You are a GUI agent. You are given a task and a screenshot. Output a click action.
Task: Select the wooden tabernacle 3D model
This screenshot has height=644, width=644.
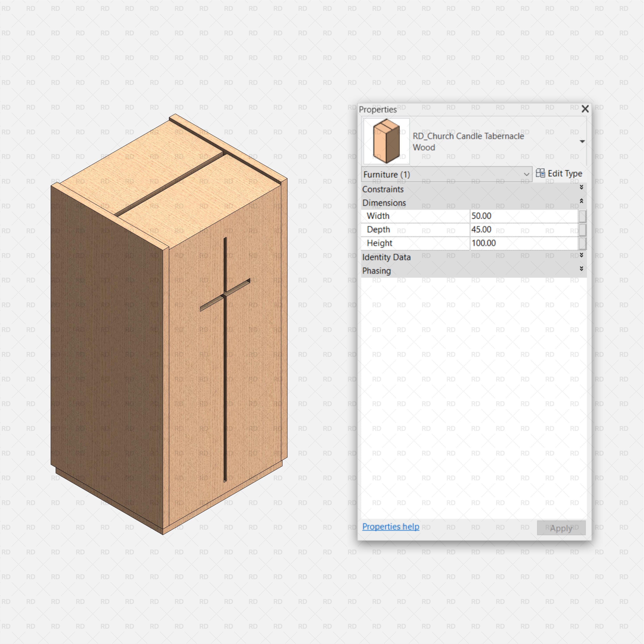pyautogui.click(x=169, y=324)
